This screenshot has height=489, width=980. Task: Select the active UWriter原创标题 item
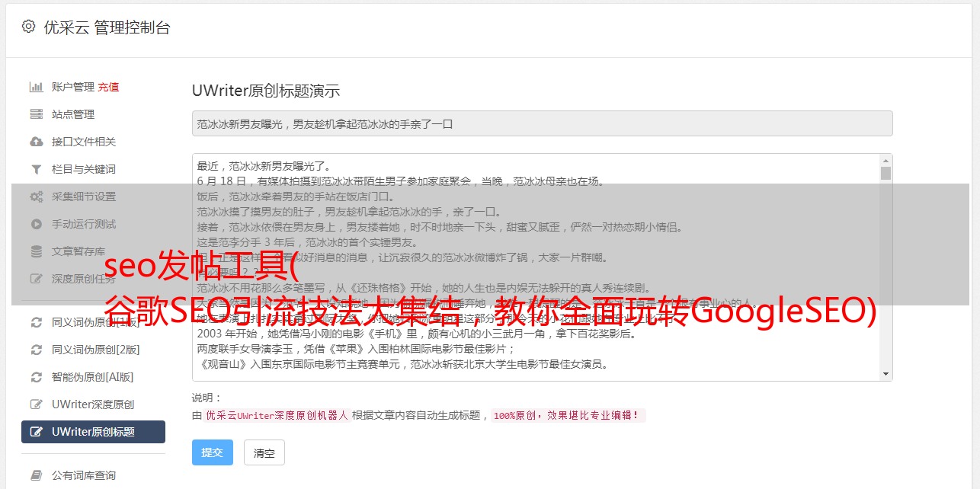pos(93,432)
